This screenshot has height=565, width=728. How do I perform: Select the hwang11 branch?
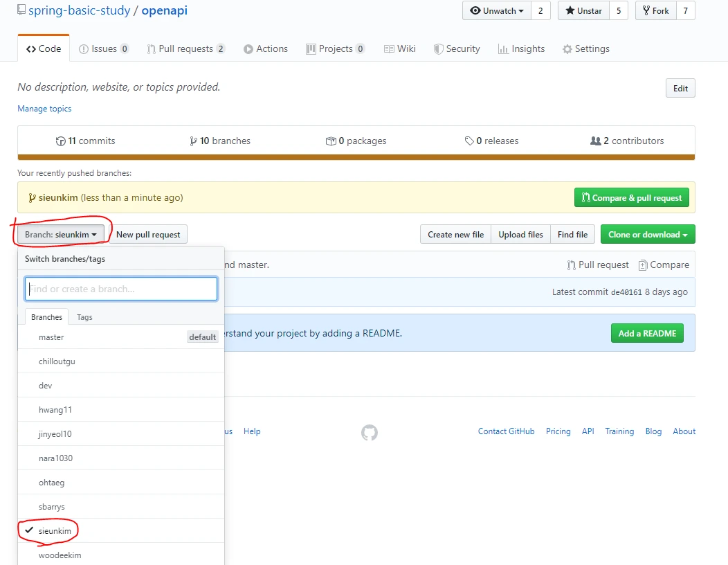coord(121,409)
